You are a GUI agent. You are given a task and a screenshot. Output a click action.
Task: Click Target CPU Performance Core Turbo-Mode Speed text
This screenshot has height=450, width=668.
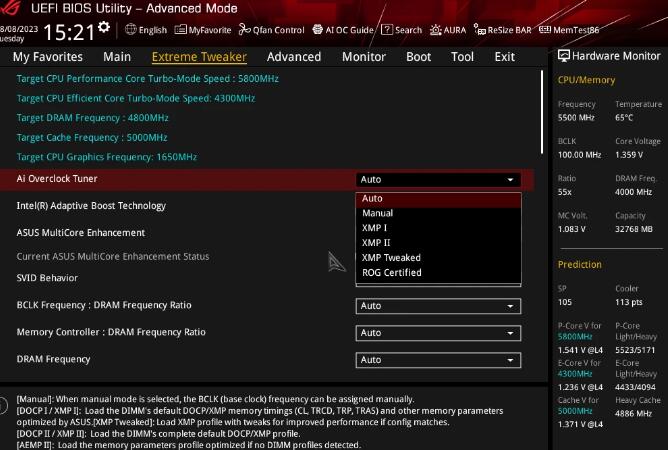tap(147, 79)
